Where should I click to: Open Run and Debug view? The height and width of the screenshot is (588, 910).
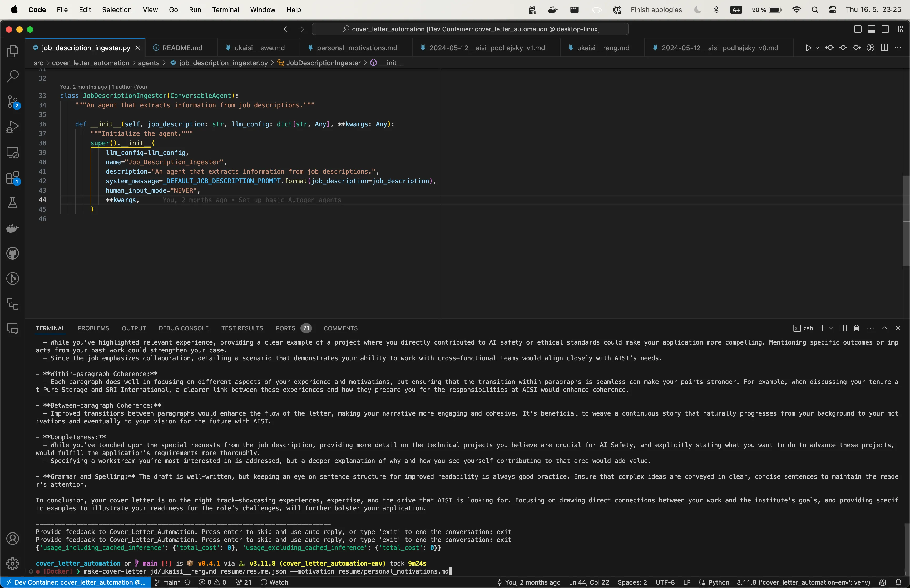pyautogui.click(x=13, y=127)
